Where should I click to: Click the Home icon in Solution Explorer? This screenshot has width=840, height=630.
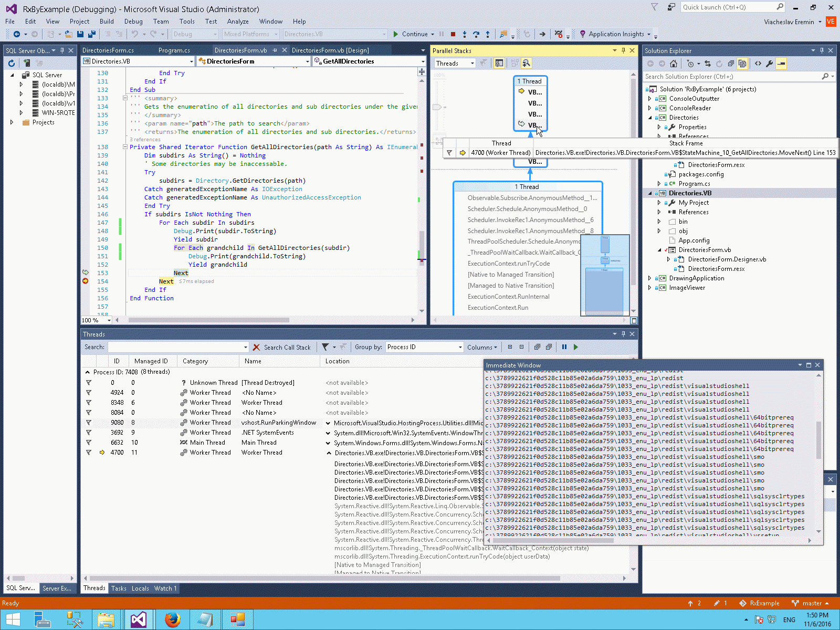pyautogui.click(x=674, y=64)
